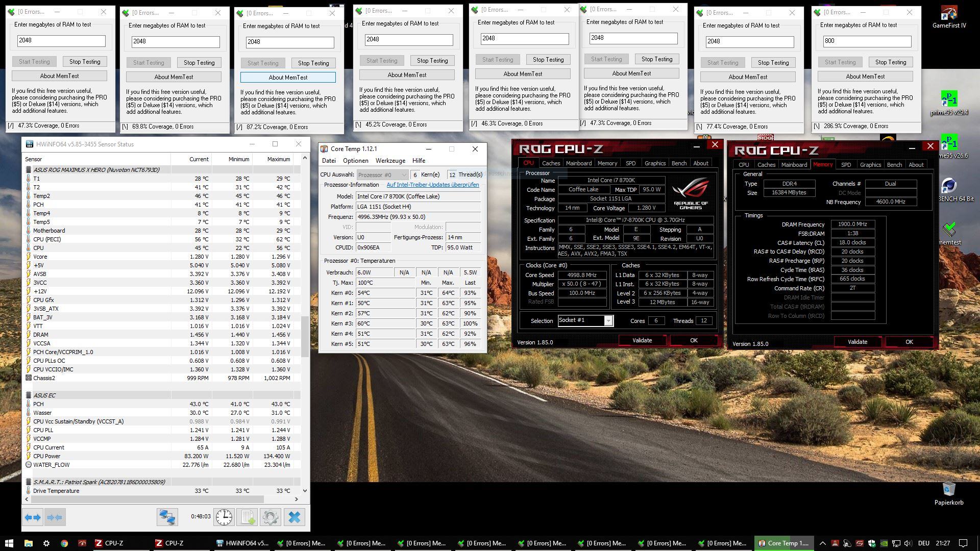Open Socket #1 selection dropdown in CPU-Z
This screenshot has width=980, height=551.
tap(585, 320)
